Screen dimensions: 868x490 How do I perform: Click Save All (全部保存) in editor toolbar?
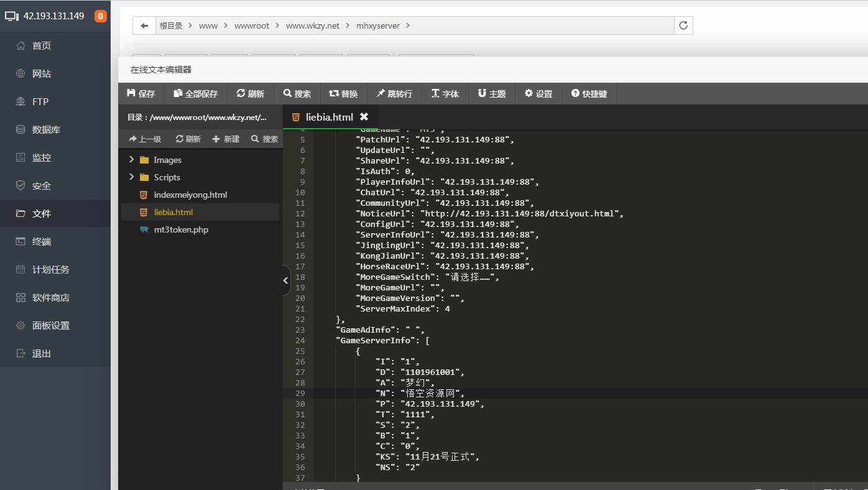tap(195, 93)
